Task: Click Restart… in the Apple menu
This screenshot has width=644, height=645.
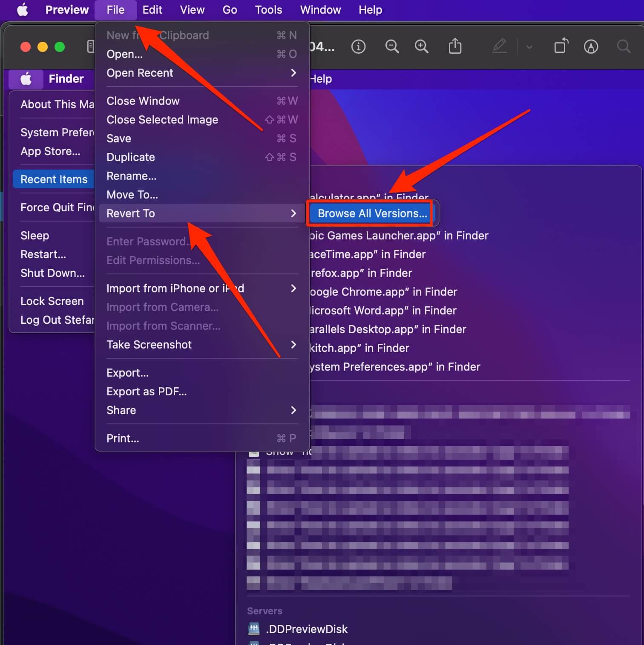Action: click(43, 254)
